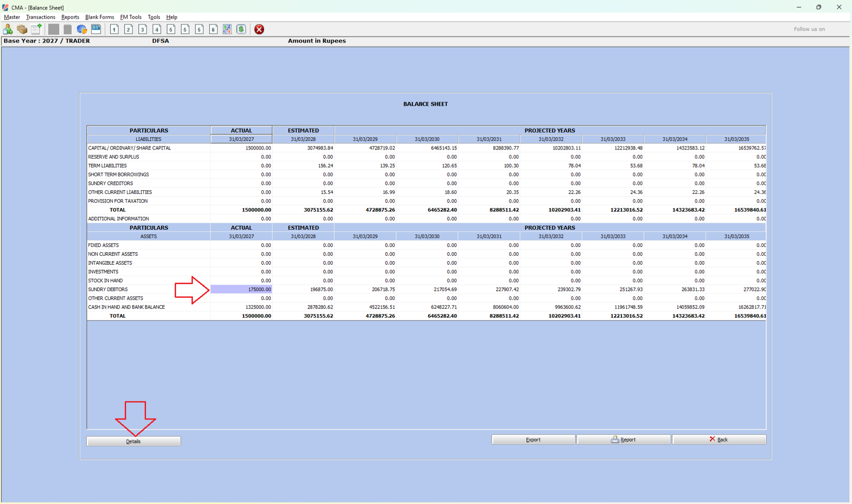Click the red X exit icon
Viewport: 852px width, 504px height.
259,29
